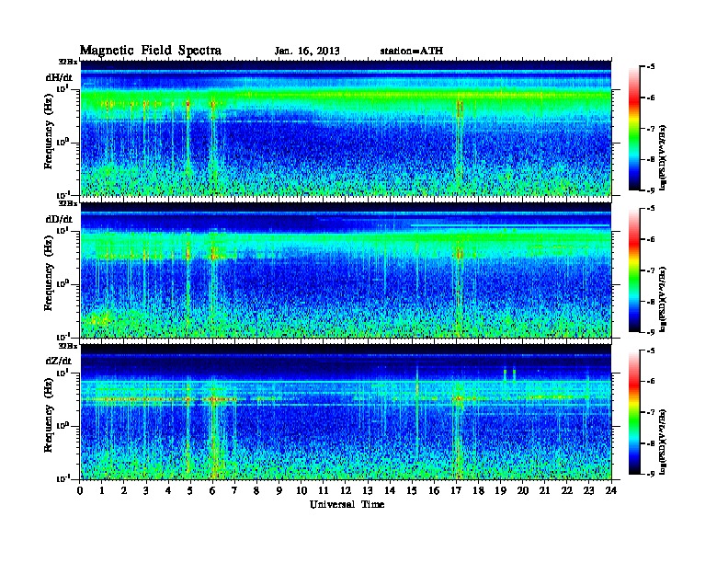
Task: Click the "Universal Time" axis title
Action: 347,504
